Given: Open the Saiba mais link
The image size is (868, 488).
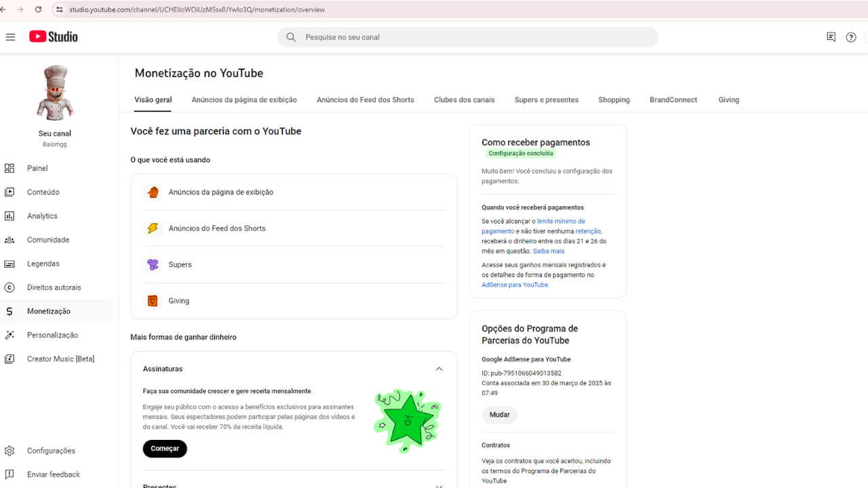Looking at the screenshot, I should 549,251.
